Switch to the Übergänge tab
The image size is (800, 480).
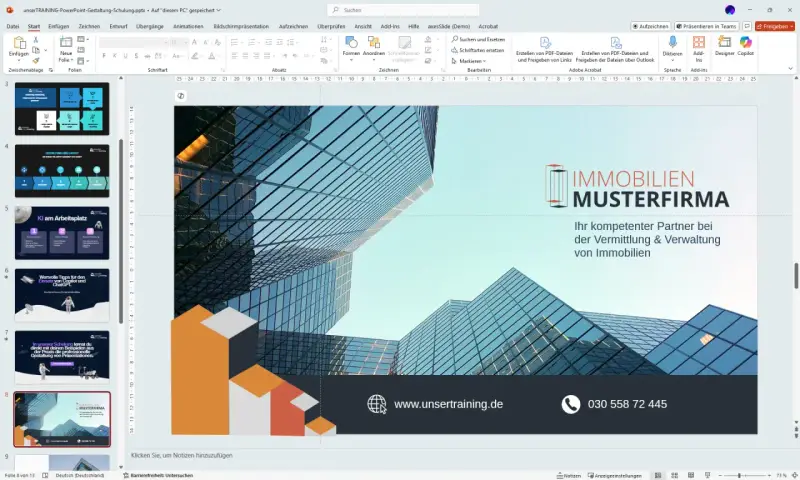tap(150, 26)
